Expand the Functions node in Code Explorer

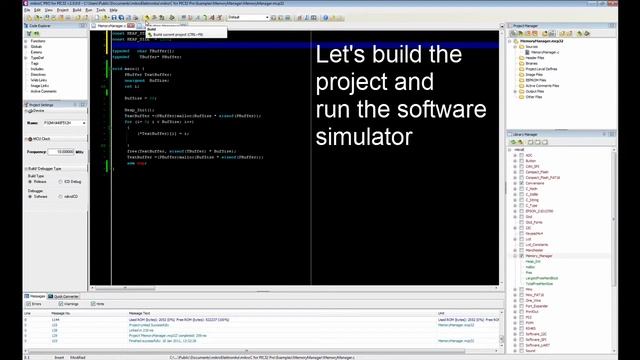click(x=26, y=41)
